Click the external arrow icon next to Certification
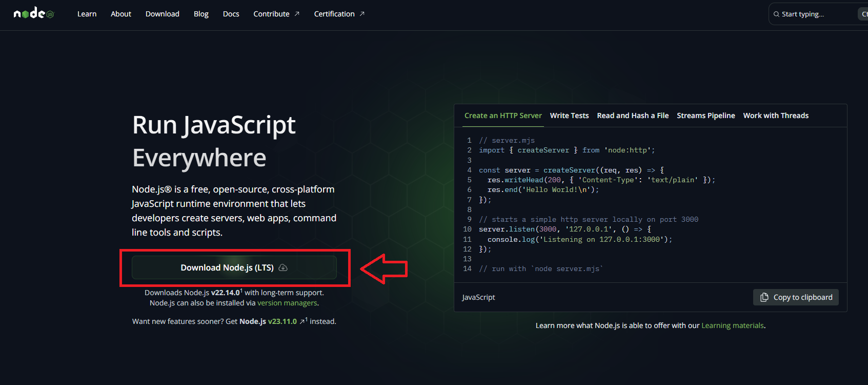Viewport: 868px width, 385px height. point(362,14)
